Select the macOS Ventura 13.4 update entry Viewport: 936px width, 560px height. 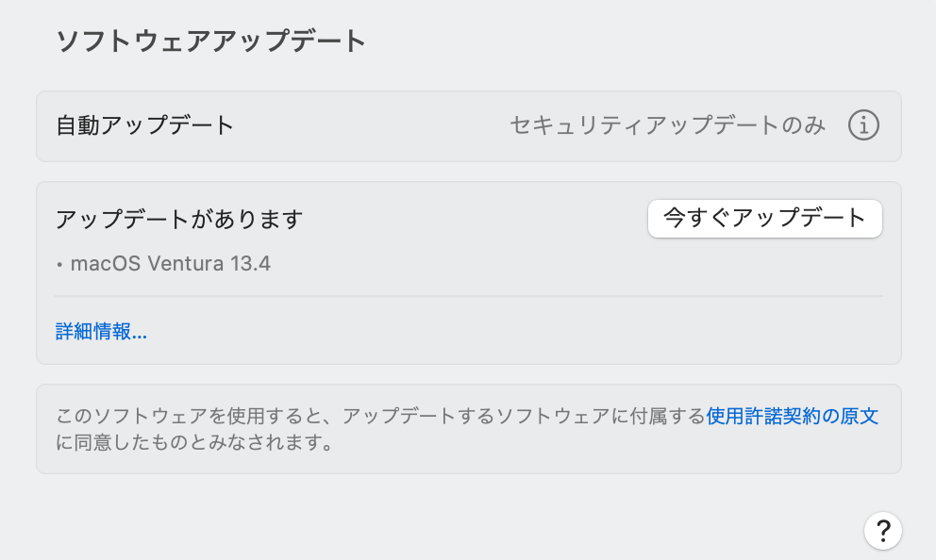[163, 264]
